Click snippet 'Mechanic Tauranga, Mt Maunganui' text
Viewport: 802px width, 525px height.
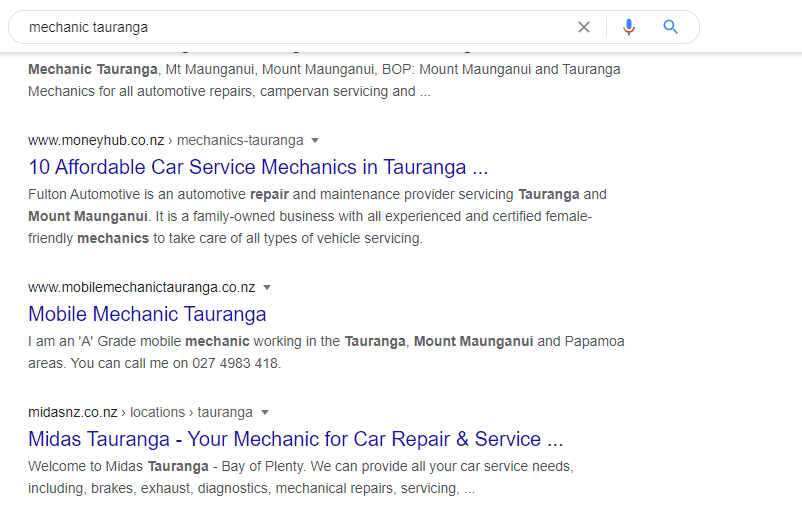(x=324, y=80)
